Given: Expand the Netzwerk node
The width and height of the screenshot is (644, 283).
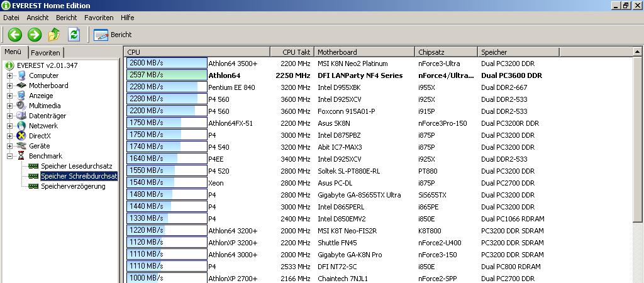Looking at the screenshot, I should pos(9,126).
